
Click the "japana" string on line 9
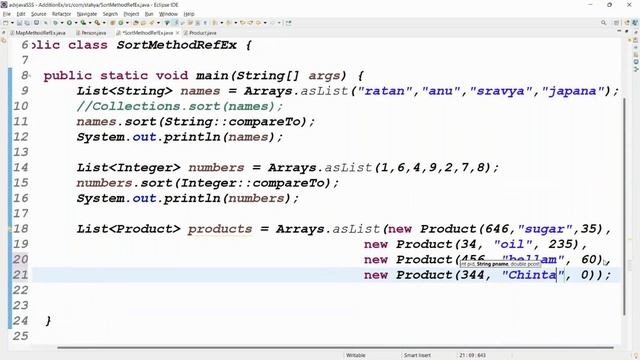tap(573, 91)
